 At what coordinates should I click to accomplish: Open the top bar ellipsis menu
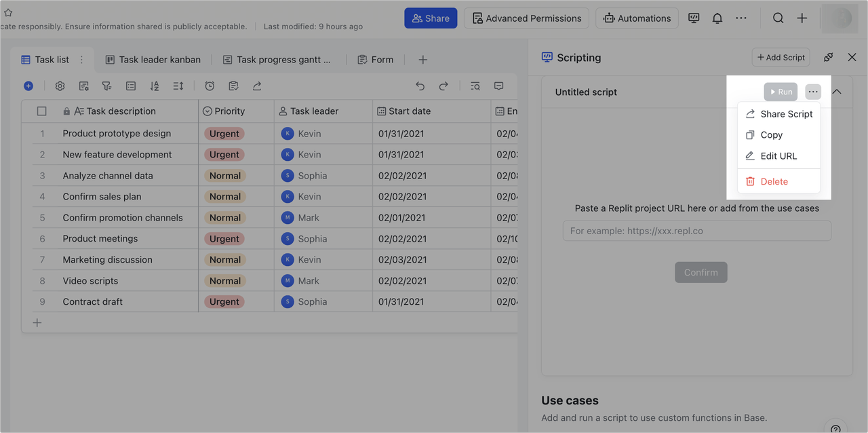coord(741,18)
